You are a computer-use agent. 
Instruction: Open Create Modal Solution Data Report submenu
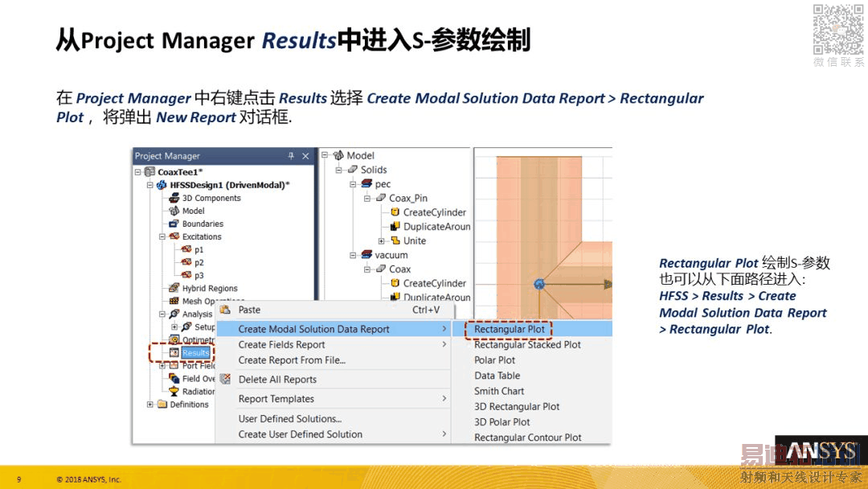point(334,329)
